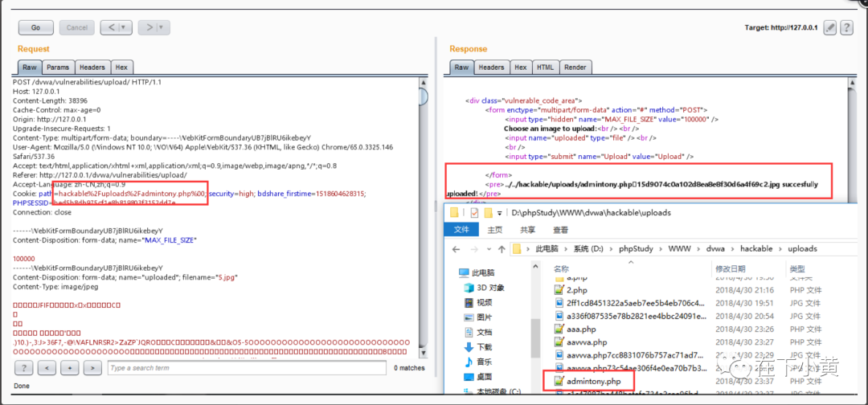Open the Response Headers tab
868x405 pixels.
[x=491, y=67]
